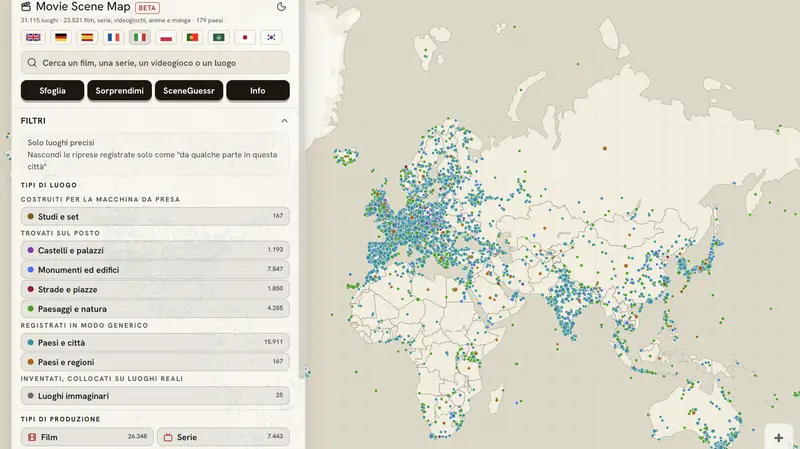Toggle dark mode with the moon icon

click(x=281, y=7)
